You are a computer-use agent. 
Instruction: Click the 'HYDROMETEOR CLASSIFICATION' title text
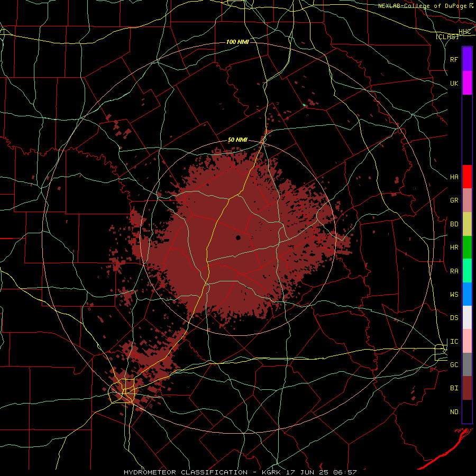(x=186, y=472)
